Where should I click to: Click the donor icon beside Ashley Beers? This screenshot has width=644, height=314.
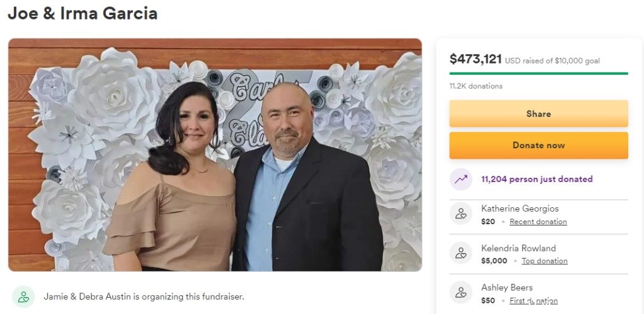[x=461, y=292]
